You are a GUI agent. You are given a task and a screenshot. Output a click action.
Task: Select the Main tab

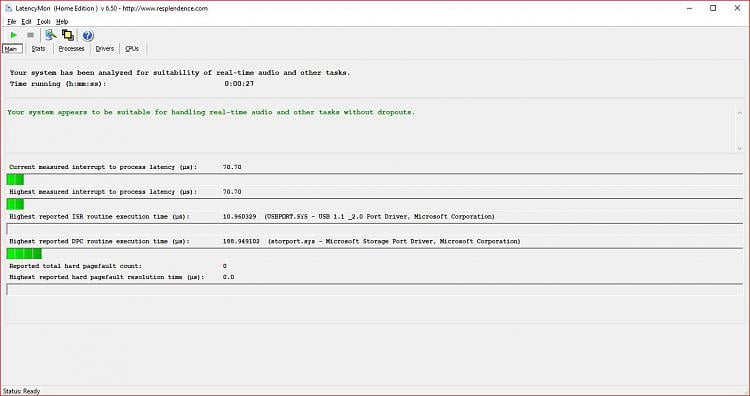12,49
